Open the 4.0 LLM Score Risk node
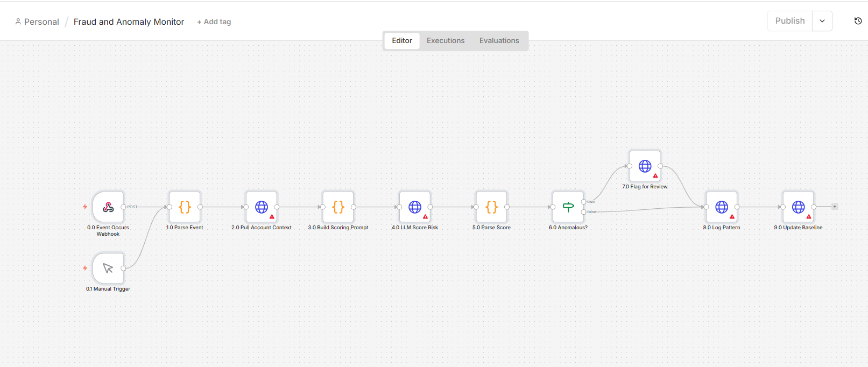Image resolution: width=868 pixels, height=367 pixels. pyautogui.click(x=415, y=207)
